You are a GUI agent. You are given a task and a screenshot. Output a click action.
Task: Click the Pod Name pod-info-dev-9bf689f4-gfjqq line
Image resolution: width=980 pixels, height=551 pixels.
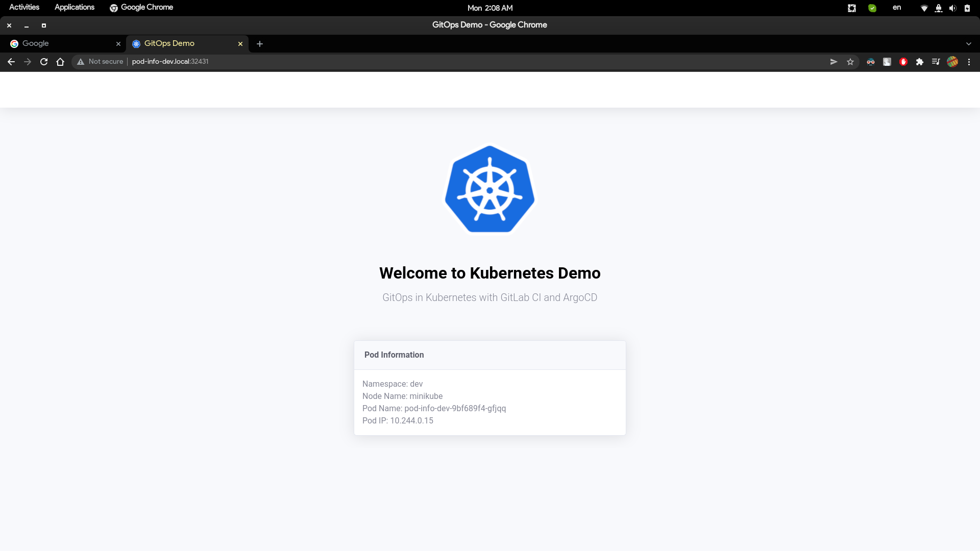pyautogui.click(x=434, y=408)
